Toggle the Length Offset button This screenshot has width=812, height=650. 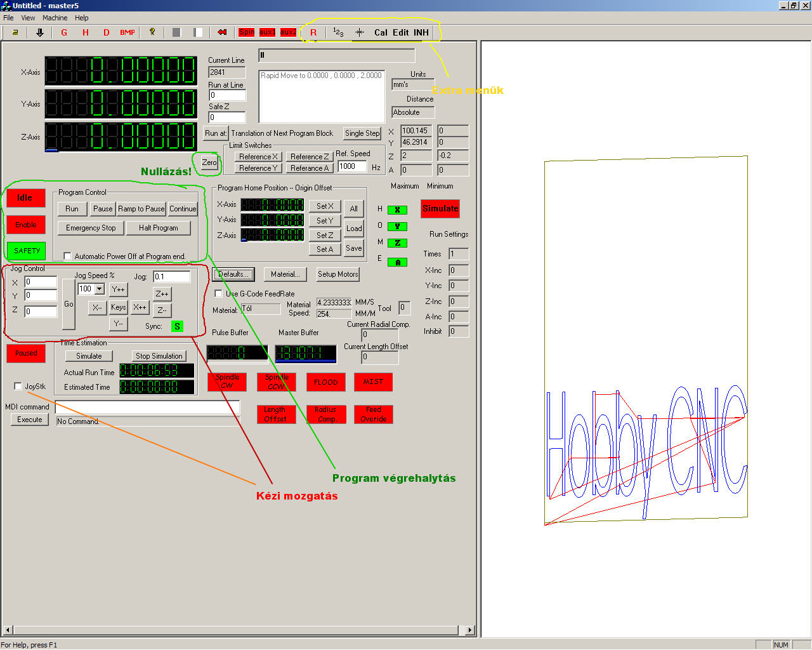coord(277,415)
